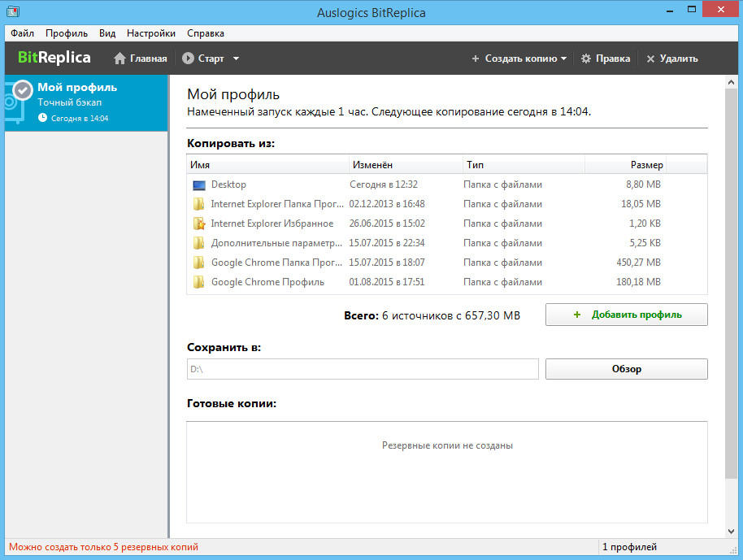This screenshot has height=560, width=743.
Task: Click 1 профилей in status bar
Action: click(629, 547)
